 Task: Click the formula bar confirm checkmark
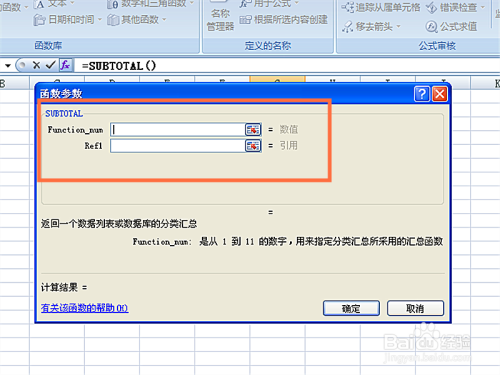pyautogui.click(x=50, y=65)
